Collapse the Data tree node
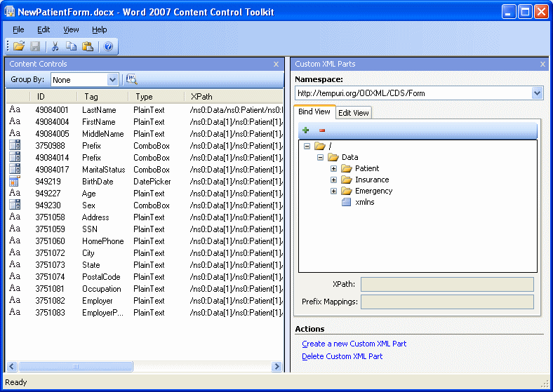 320,157
